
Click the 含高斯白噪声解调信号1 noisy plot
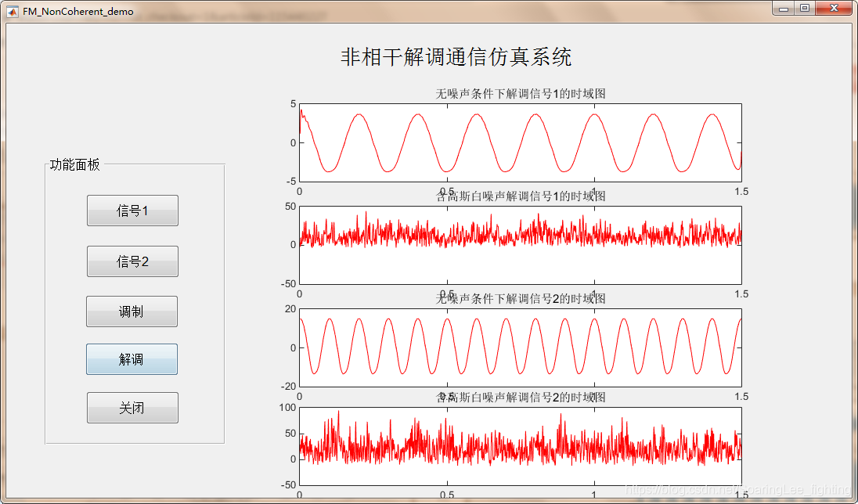[521, 245]
